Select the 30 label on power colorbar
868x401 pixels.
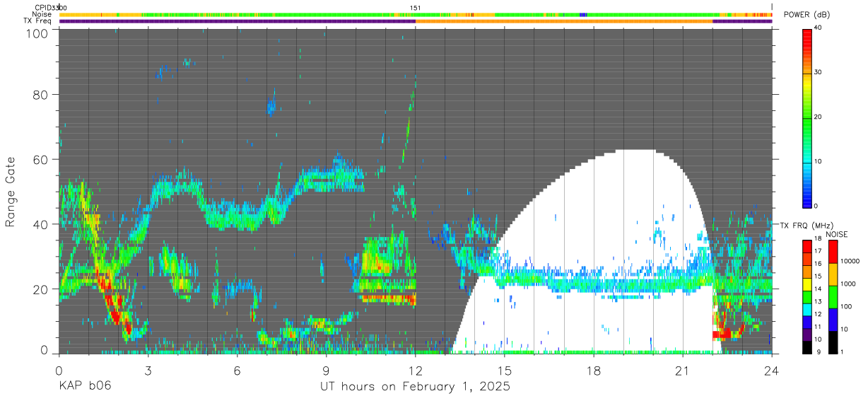(819, 72)
